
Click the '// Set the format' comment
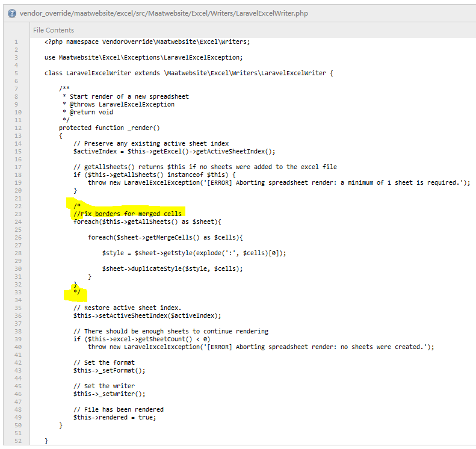click(x=104, y=362)
